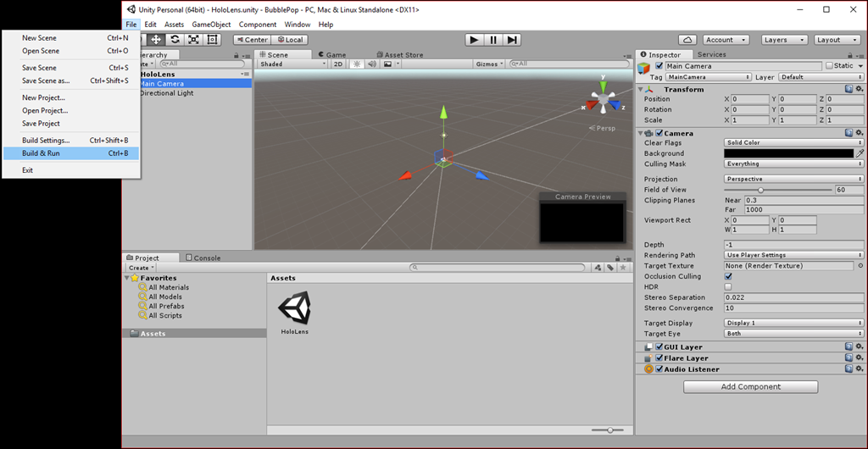Collapse the Favorites tree
The height and width of the screenshot is (449, 868).
click(127, 278)
